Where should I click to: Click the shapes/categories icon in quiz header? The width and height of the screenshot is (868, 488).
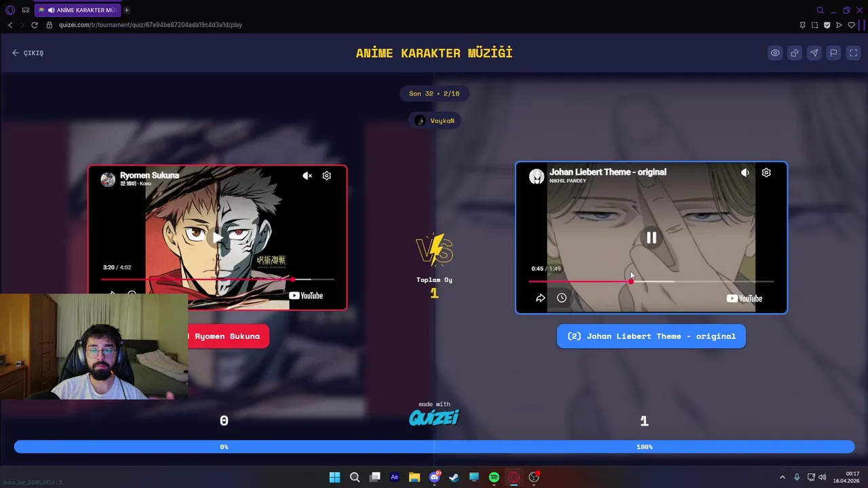(x=795, y=53)
